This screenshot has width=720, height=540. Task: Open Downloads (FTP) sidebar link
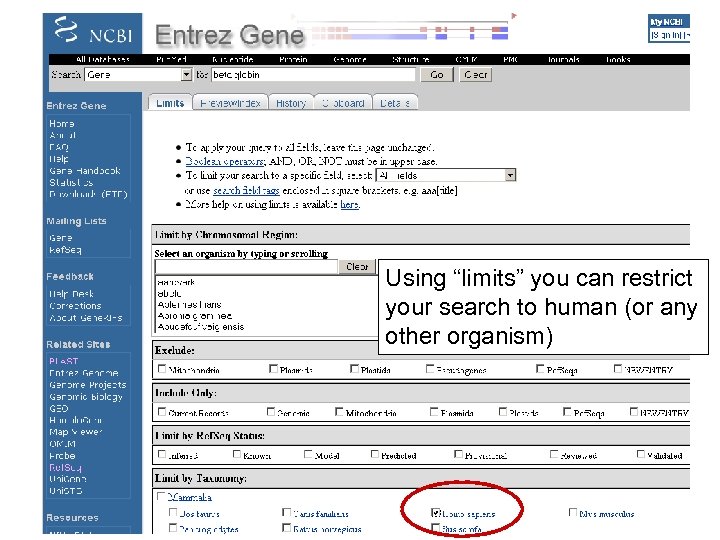[88, 194]
